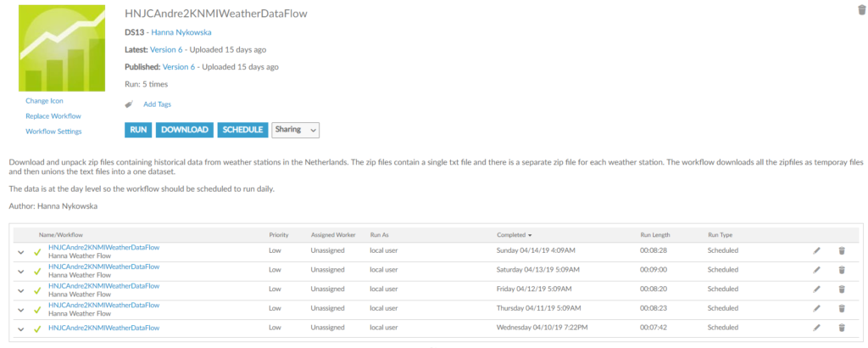
Task: Expand the Wednesday 04/10/19 run row
Action: (20, 328)
